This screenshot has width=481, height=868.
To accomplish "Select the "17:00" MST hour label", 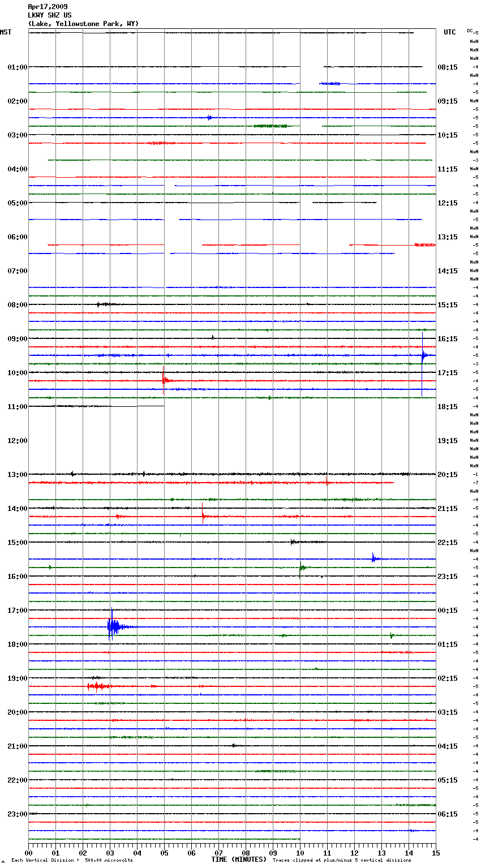I will (x=18, y=611).
